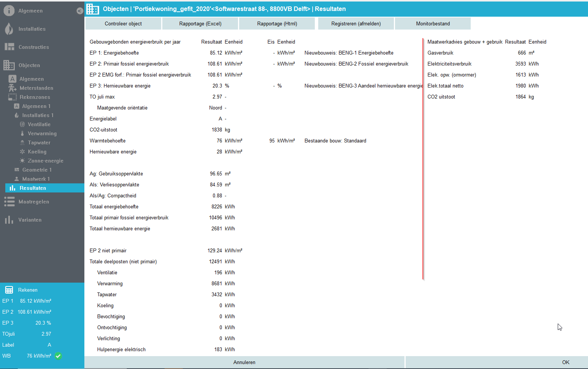Click the EP 2 value in Rekenen panel
Image resolution: width=588 pixels, height=369 pixels.
click(34, 312)
